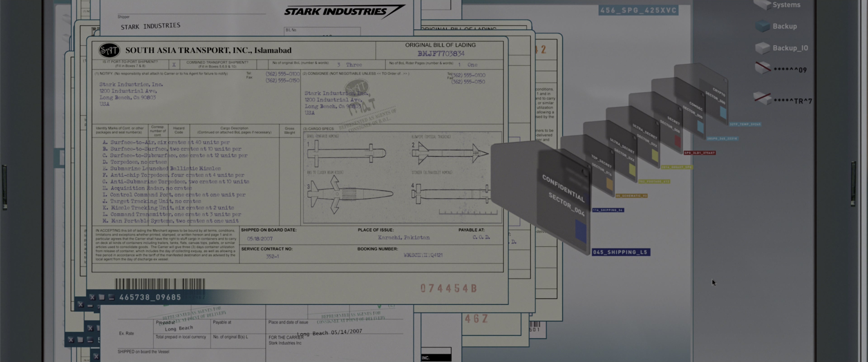The width and height of the screenshot is (868, 362).
Task: Click the red stamp number 074454B
Action: point(449,288)
